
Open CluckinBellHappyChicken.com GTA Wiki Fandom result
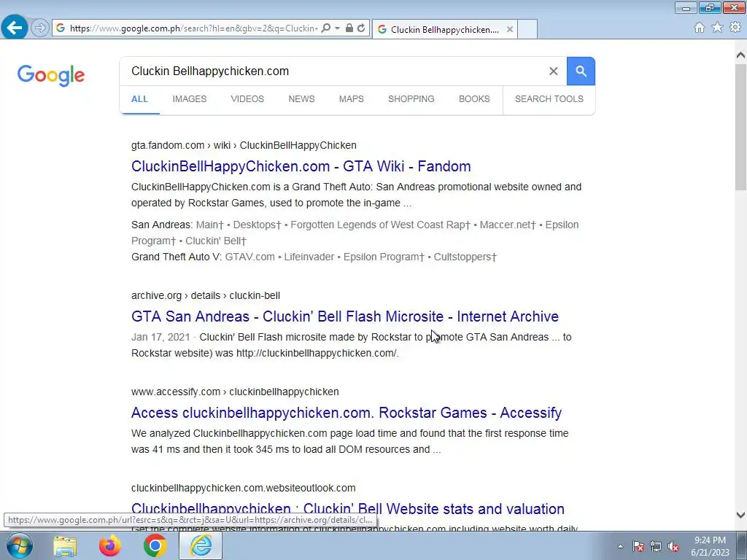coord(301,166)
